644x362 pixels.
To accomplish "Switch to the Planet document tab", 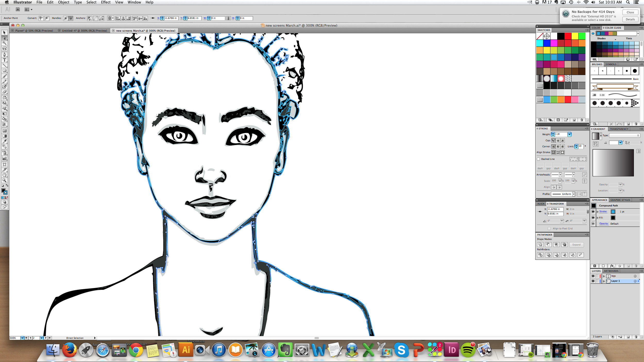I will [x=34, y=31].
